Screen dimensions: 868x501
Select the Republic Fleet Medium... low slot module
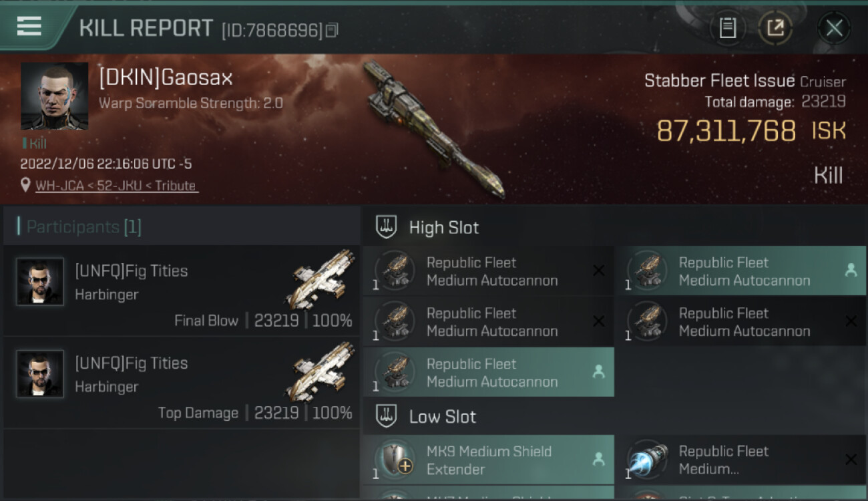coord(740,460)
